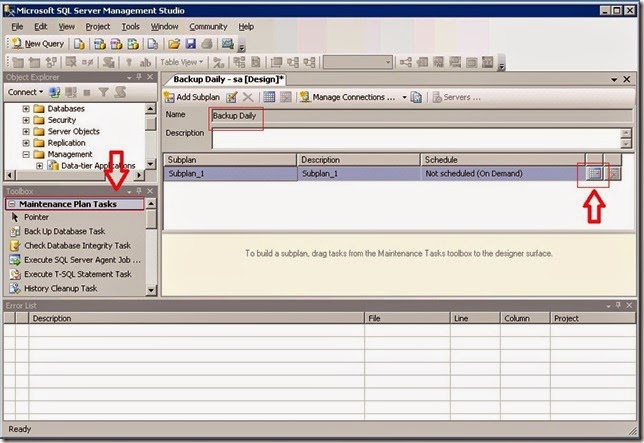
Task: Click the Remove Schedule toolbar icon
Action: 285,97
